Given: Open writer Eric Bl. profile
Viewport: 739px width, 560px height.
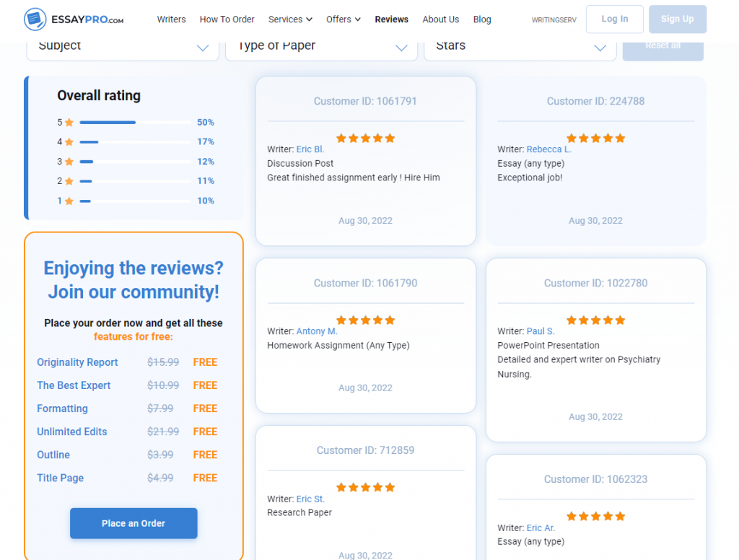Looking at the screenshot, I should [x=310, y=149].
